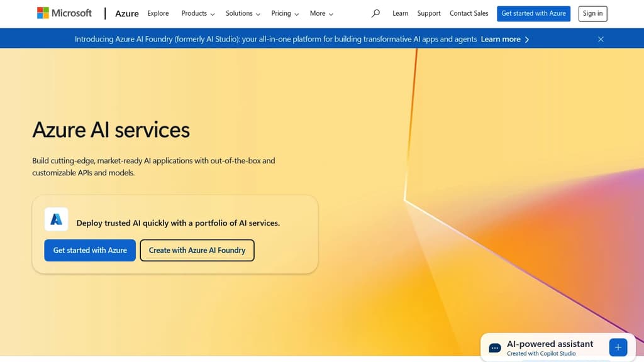Open the Learn link in header
This screenshot has height=362, width=644.
(401, 14)
